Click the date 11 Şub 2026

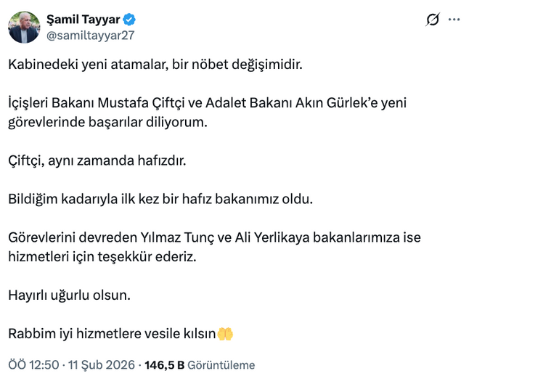pyautogui.click(x=102, y=365)
